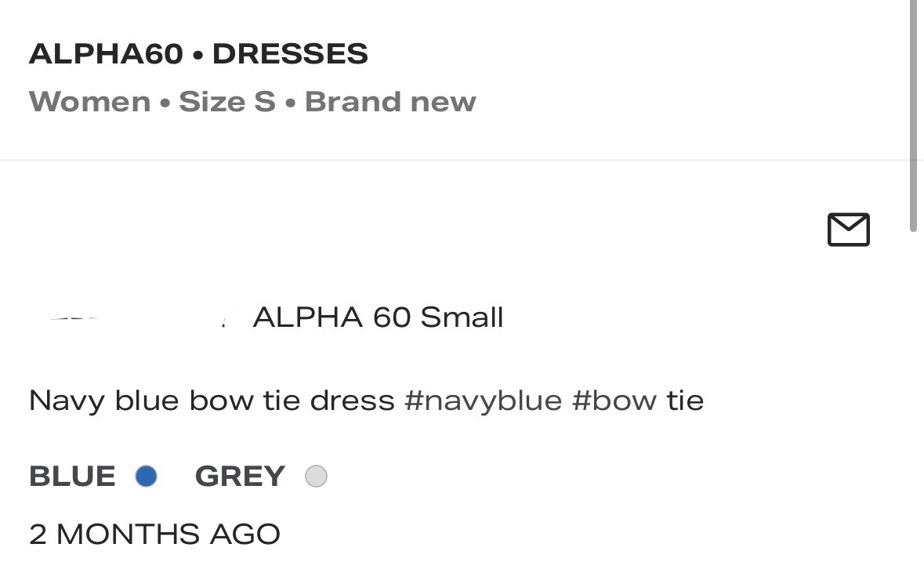Viewport: 924px width, 580px height.
Task: Open the ALPHA60 brand link
Action: click(105, 54)
